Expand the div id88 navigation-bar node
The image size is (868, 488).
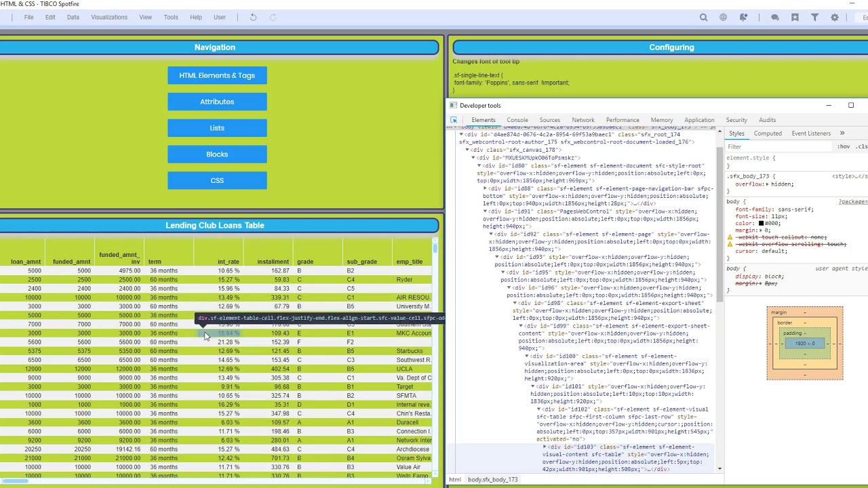pyautogui.click(x=486, y=188)
